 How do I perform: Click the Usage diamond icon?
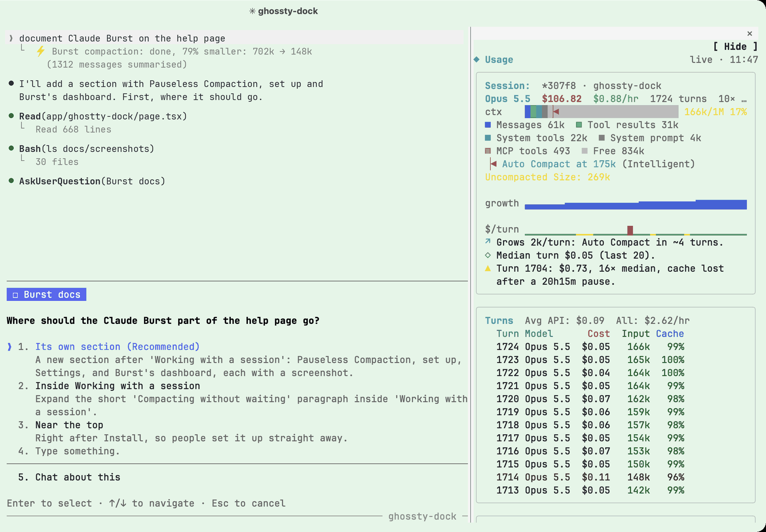[x=477, y=59]
